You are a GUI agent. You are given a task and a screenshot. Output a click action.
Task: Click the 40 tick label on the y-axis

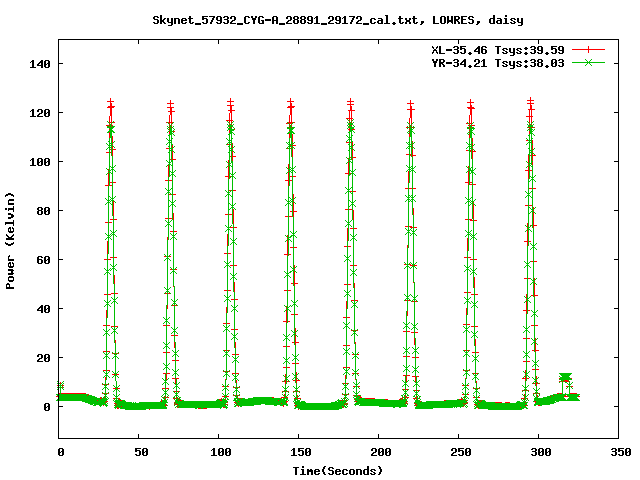(43, 309)
